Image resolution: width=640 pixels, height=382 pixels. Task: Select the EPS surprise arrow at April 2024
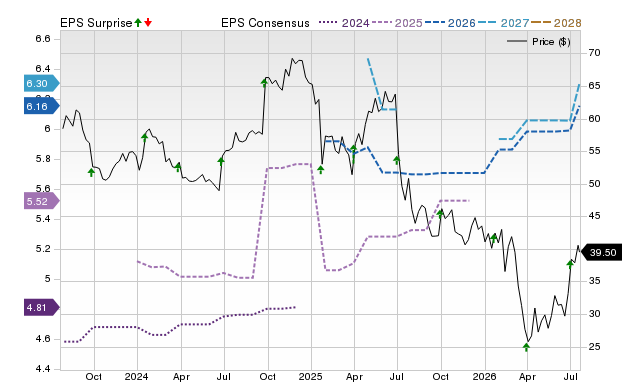(x=178, y=167)
